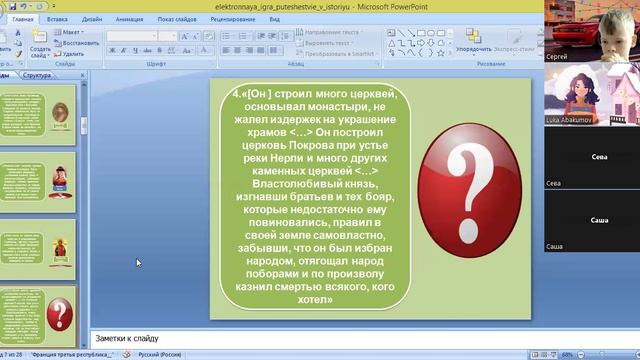Open the Рецензирование ribbon tab

[x=233, y=19]
